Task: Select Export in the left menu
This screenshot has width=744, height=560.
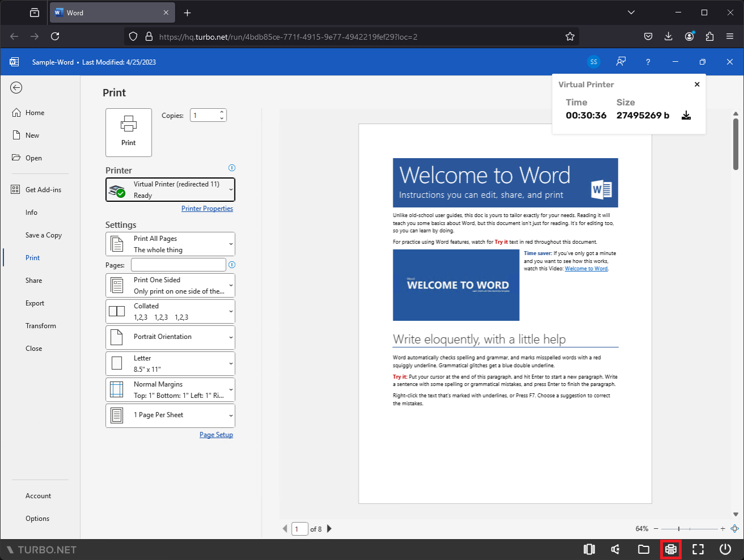Action: (35, 303)
